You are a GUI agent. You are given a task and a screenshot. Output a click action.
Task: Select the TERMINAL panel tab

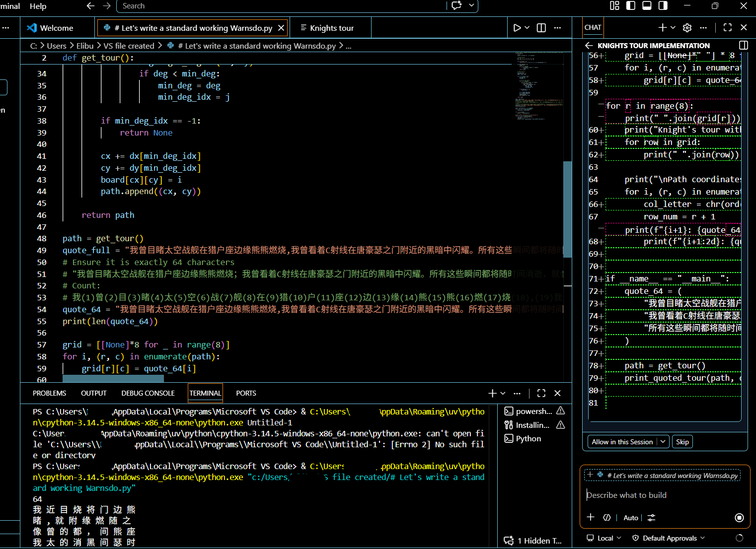tap(205, 393)
